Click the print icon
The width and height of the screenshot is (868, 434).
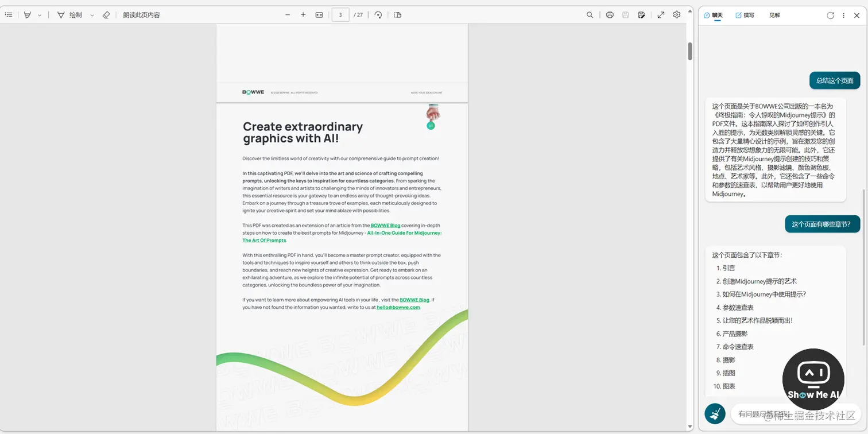(x=610, y=15)
